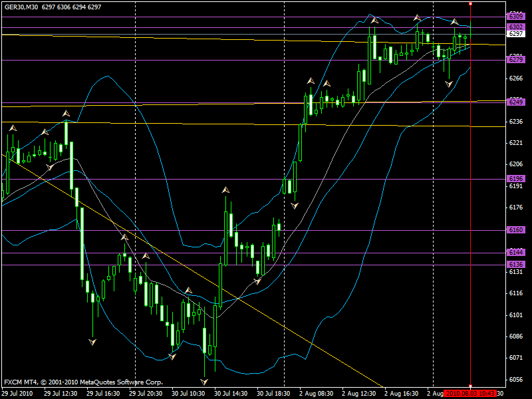Click the 29 Jul 12:30 time label
Viewport: 532px width, 399px height.
(61, 394)
